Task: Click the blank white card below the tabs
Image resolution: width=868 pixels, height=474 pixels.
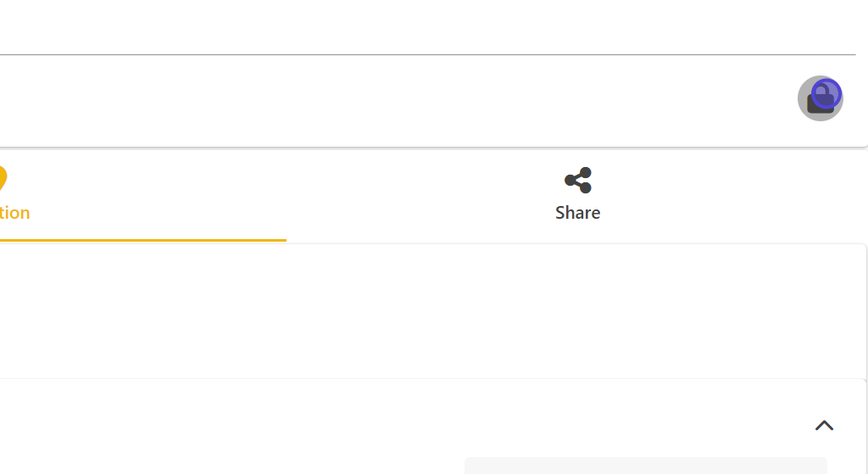Action: [x=424, y=310]
